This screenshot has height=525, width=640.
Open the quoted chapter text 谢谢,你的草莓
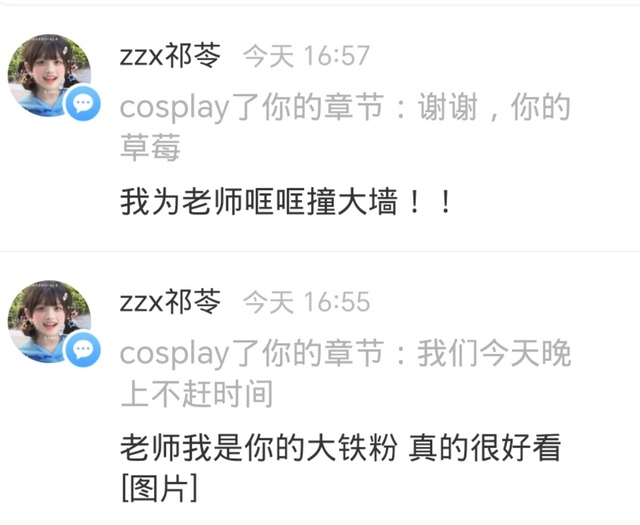[345, 127]
